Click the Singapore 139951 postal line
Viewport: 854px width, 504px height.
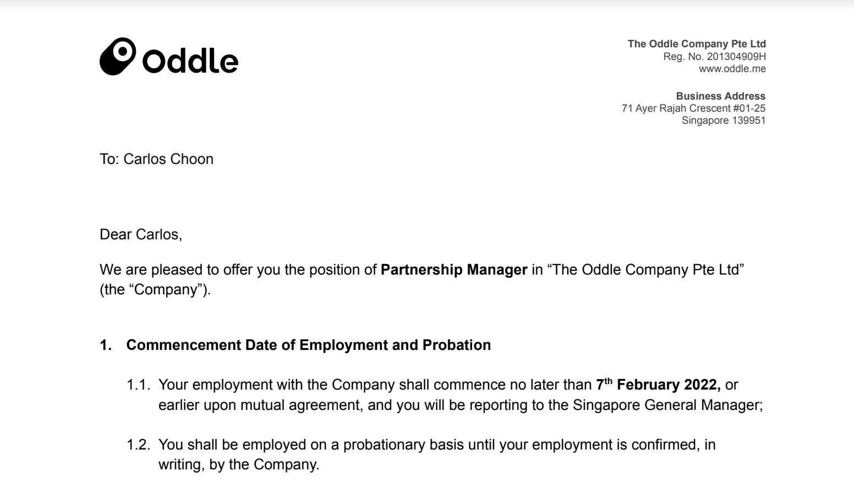click(x=724, y=120)
